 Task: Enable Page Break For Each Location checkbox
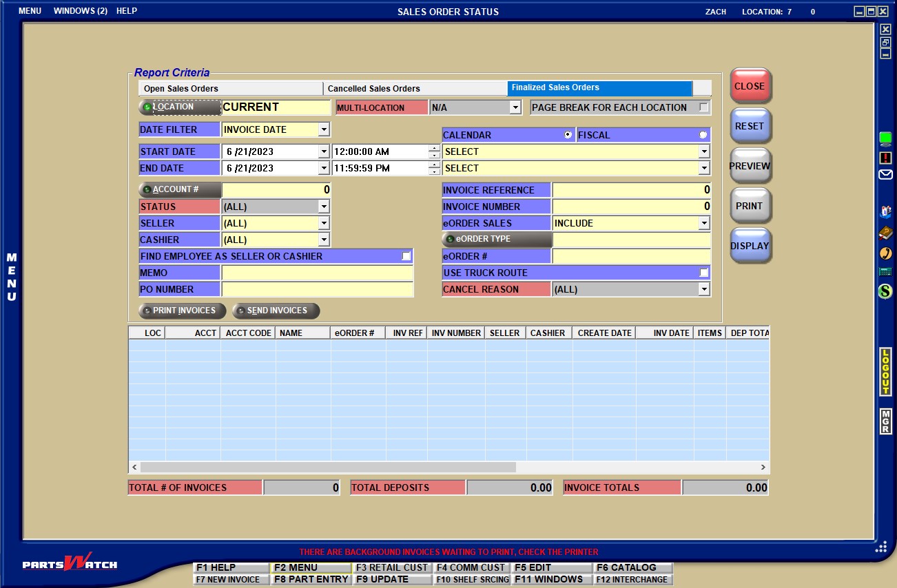click(x=703, y=107)
